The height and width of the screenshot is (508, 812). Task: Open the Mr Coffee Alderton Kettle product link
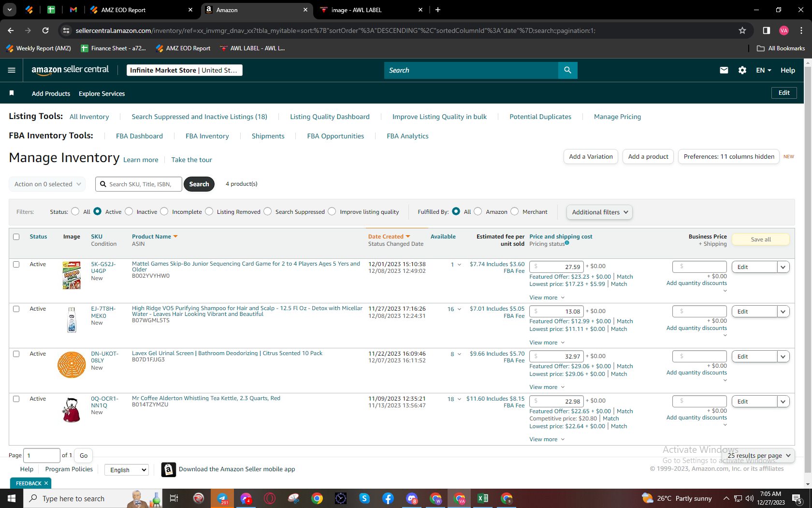click(206, 398)
